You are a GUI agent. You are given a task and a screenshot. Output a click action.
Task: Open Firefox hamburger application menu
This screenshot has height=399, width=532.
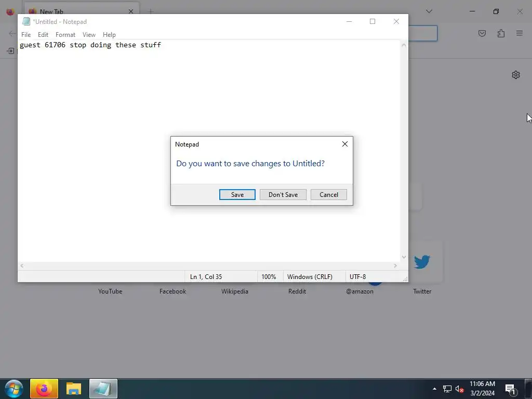click(x=520, y=33)
